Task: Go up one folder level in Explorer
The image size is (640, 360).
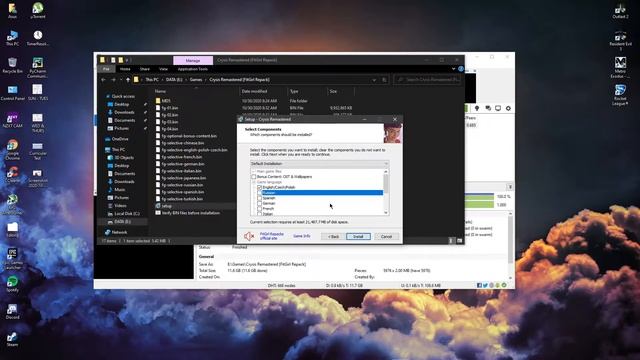Action: (x=128, y=80)
